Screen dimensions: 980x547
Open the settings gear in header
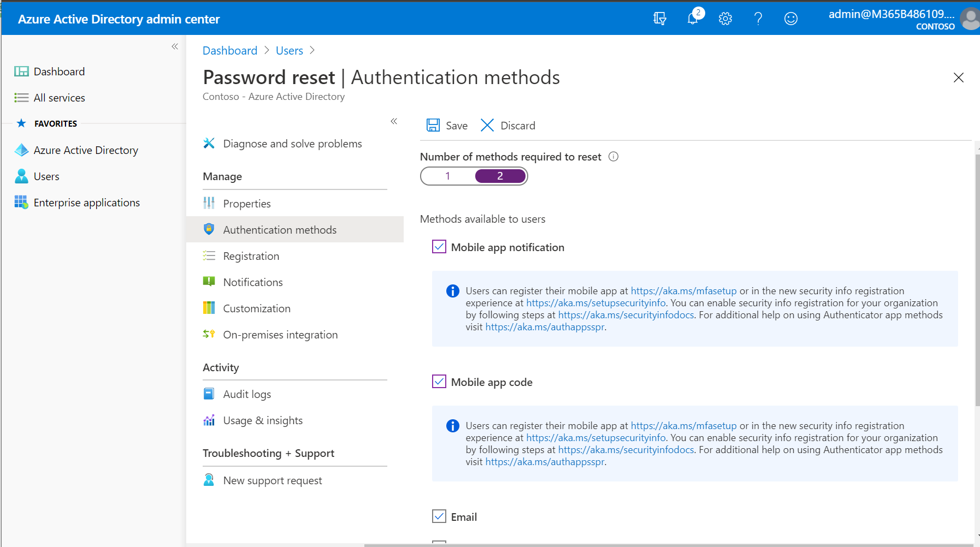click(x=725, y=19)
